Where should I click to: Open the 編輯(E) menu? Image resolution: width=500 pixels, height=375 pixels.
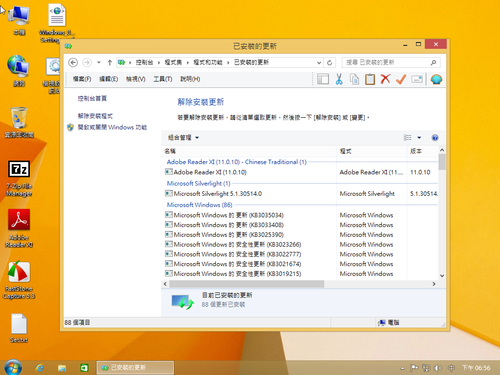pyautogui.click(x=109, y=79)
